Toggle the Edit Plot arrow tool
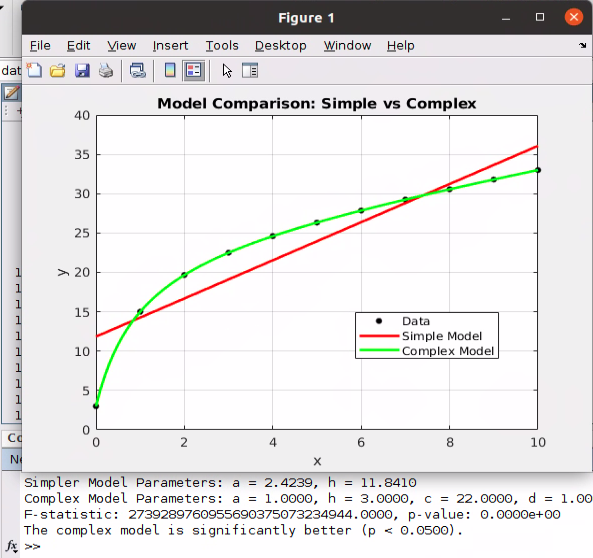Image resolution: width=593 pixels, height=558 pixels. [227, 71]
